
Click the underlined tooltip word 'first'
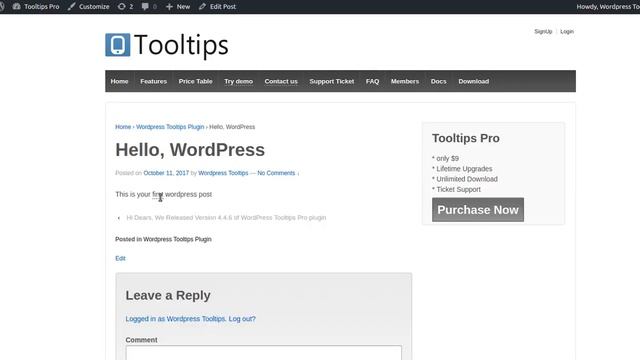[158, 195]
